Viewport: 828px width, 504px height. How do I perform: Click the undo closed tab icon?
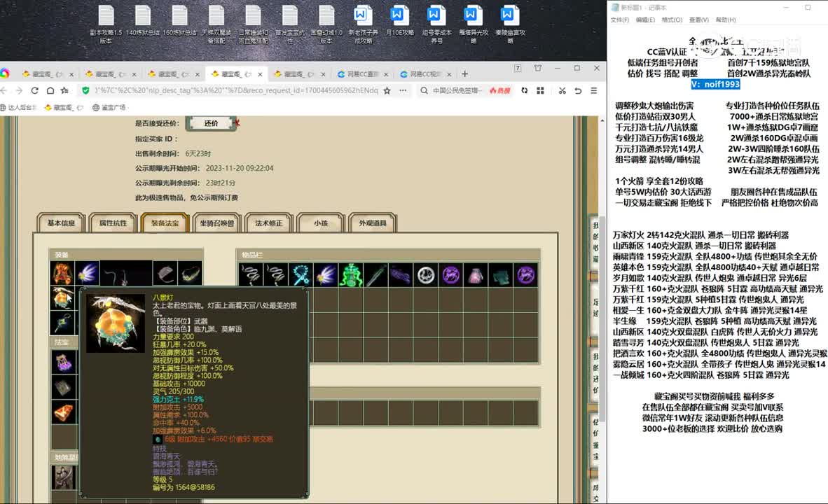coord(578,90)
